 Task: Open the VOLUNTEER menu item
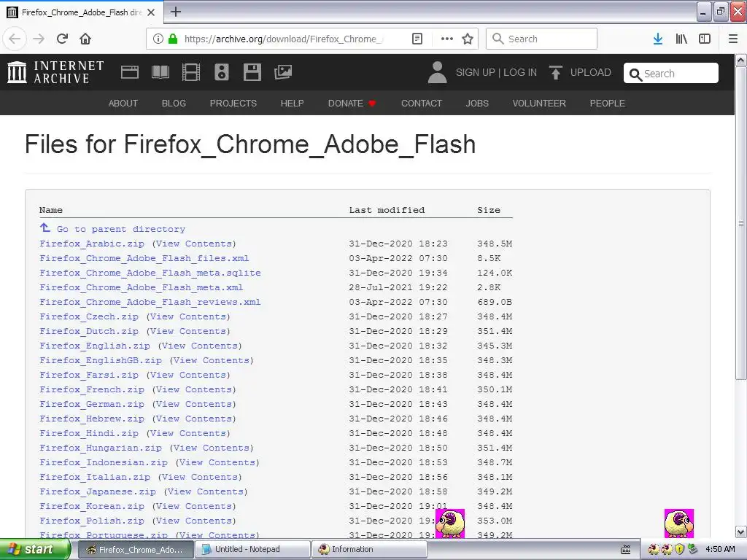coord(539,104)
